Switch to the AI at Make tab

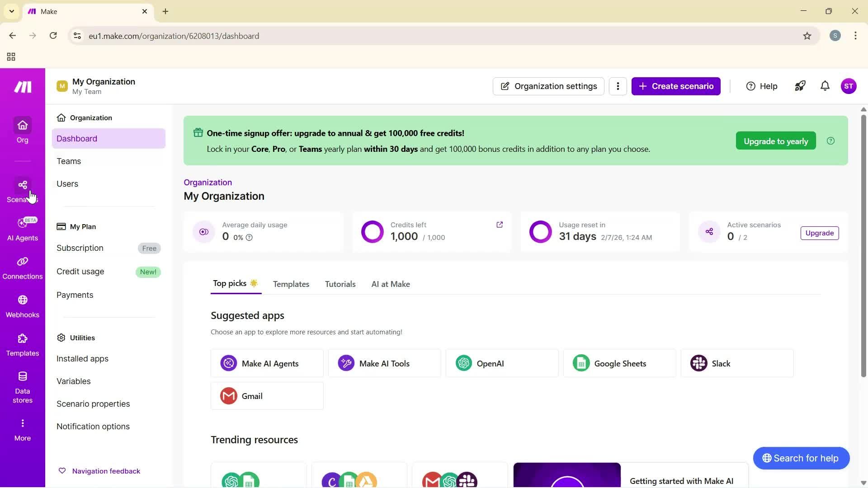tap(390, 284)
